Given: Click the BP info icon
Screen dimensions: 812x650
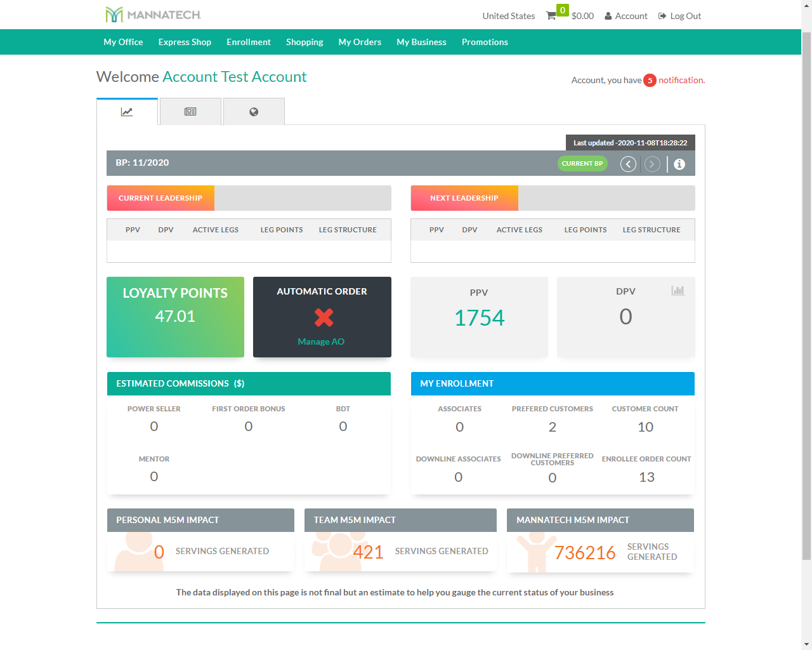Looking at the screenshot, I should [x=679, y=164].
